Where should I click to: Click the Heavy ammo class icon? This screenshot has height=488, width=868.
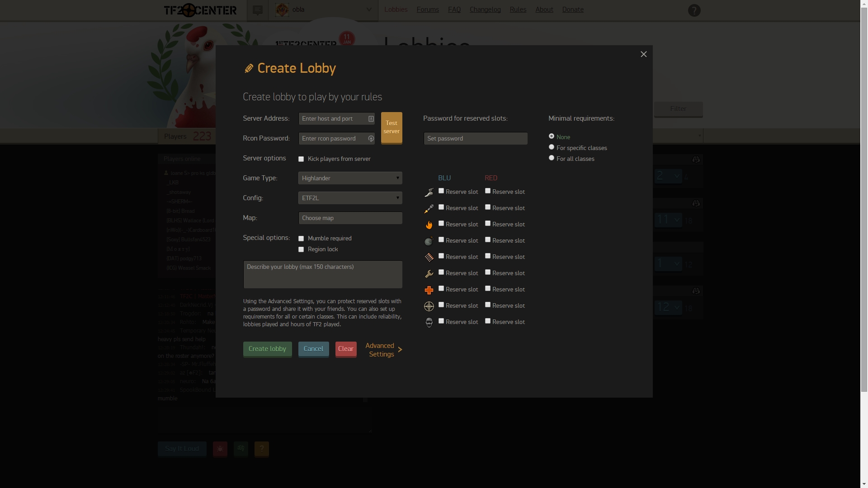click(x=429, y=258)
